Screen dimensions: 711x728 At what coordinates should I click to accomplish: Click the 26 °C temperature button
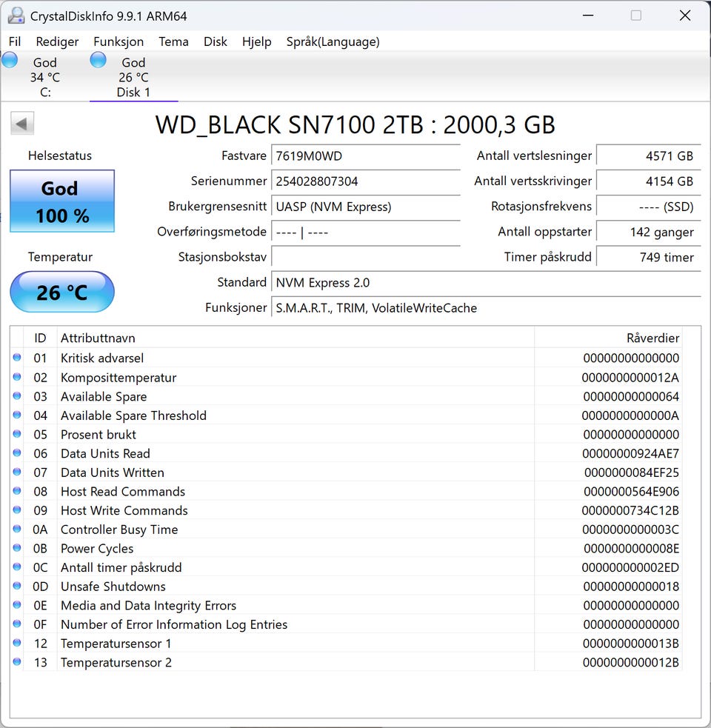click(x=62, y=292)
